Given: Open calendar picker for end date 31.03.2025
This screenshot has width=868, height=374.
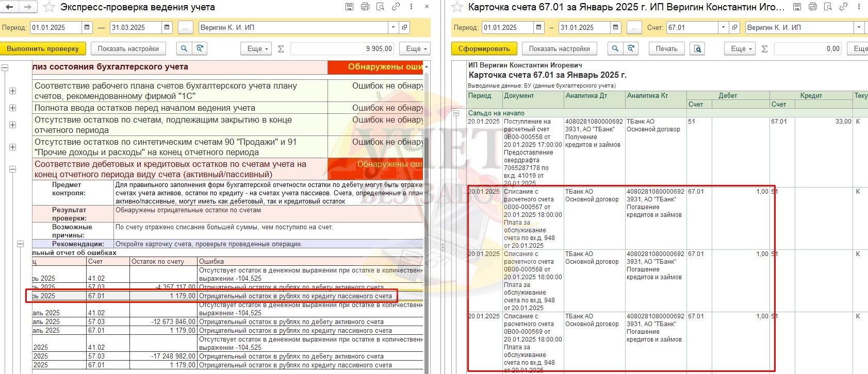Looking at the screenshot, I should pyautogui.click(x=167, y=27).
